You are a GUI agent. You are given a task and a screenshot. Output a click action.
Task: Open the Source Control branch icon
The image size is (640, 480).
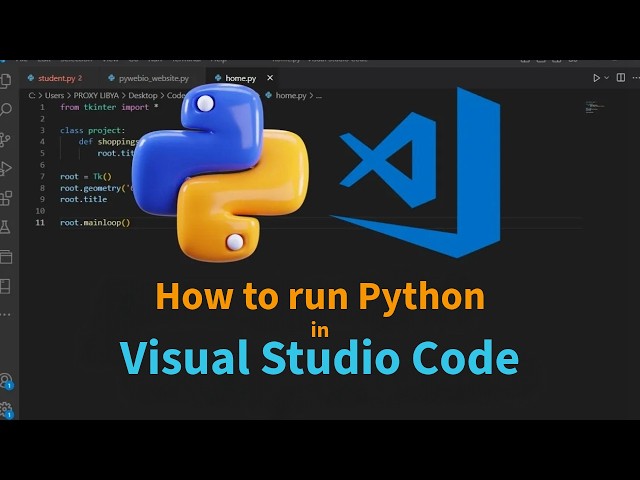tap(5, 139)
